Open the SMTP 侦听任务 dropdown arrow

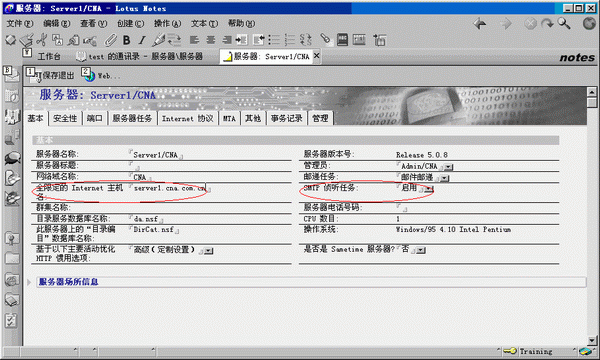(429, 189)
